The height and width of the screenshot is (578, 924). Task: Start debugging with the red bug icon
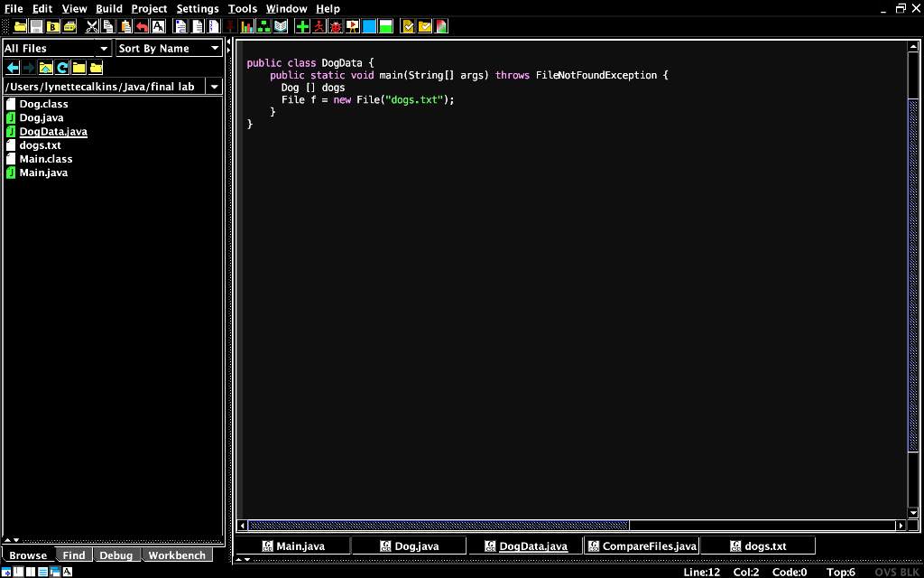337,26
